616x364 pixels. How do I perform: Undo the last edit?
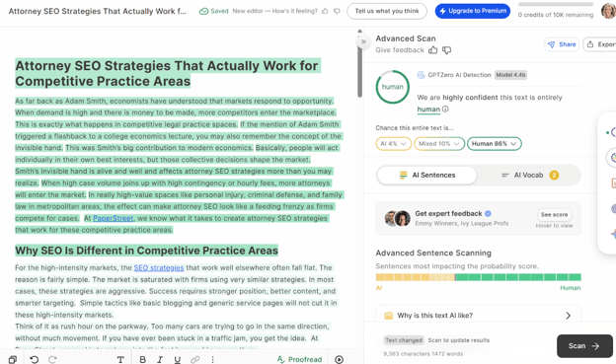pyautogui.click(x=35, y=359)
